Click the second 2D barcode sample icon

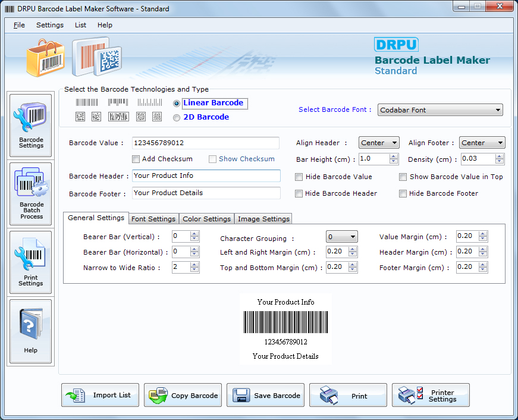[96, 117]
